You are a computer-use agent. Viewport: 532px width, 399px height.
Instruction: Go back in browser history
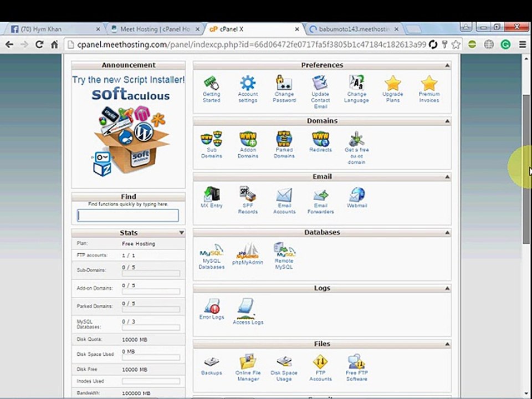9,44
